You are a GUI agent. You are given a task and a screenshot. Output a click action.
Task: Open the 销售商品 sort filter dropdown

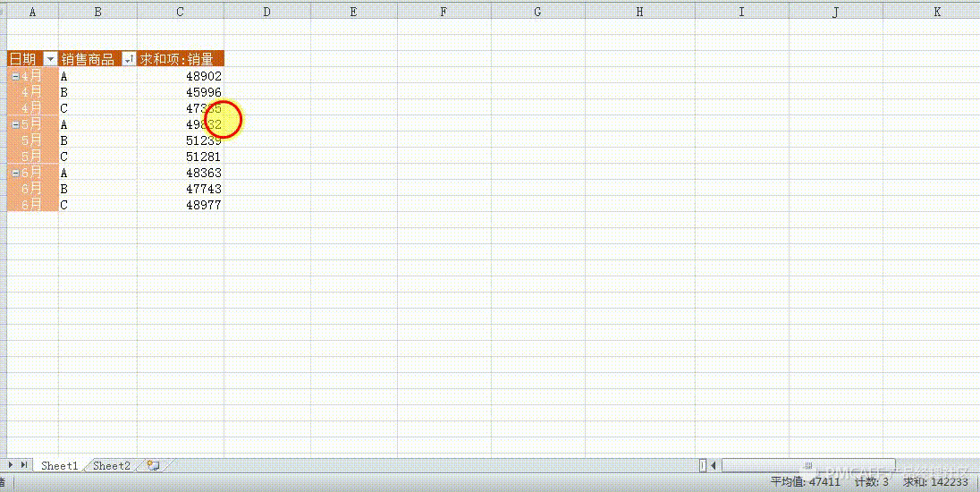point(129,59)
